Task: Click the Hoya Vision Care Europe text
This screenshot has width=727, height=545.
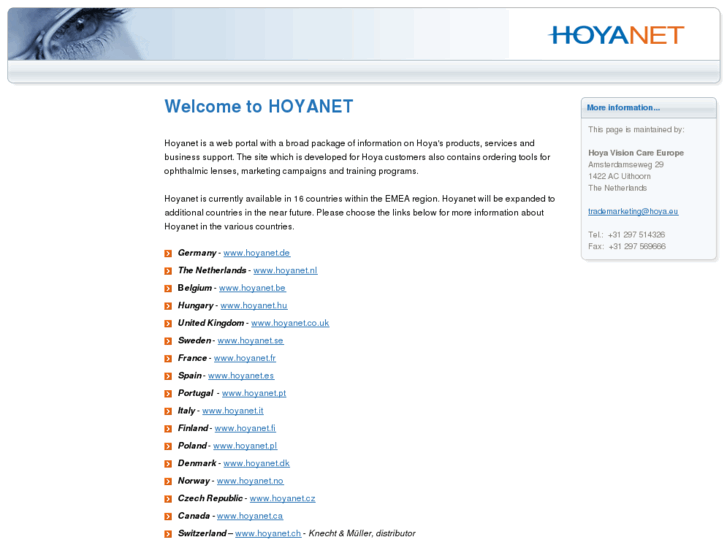Action: pyautogui.click(x=636, y=153)
